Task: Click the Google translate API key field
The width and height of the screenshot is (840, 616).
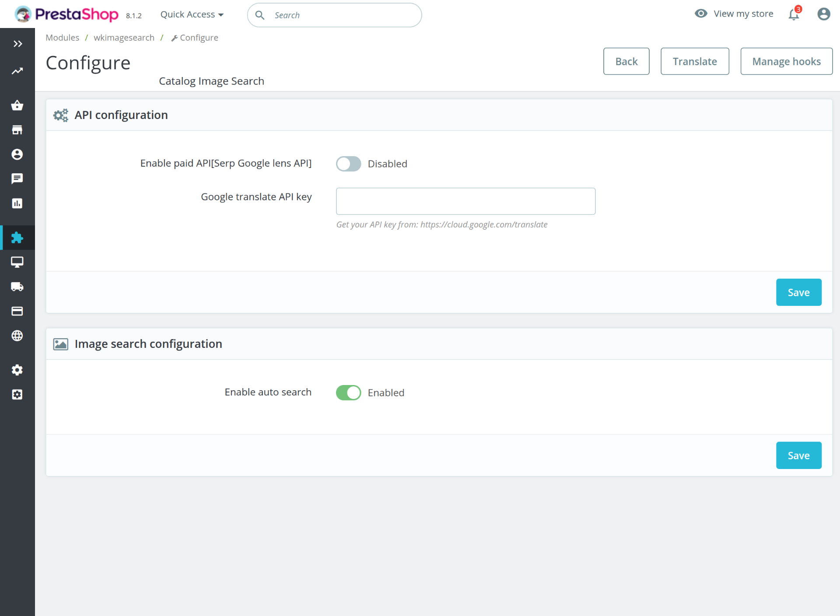Action: [465, 201]
